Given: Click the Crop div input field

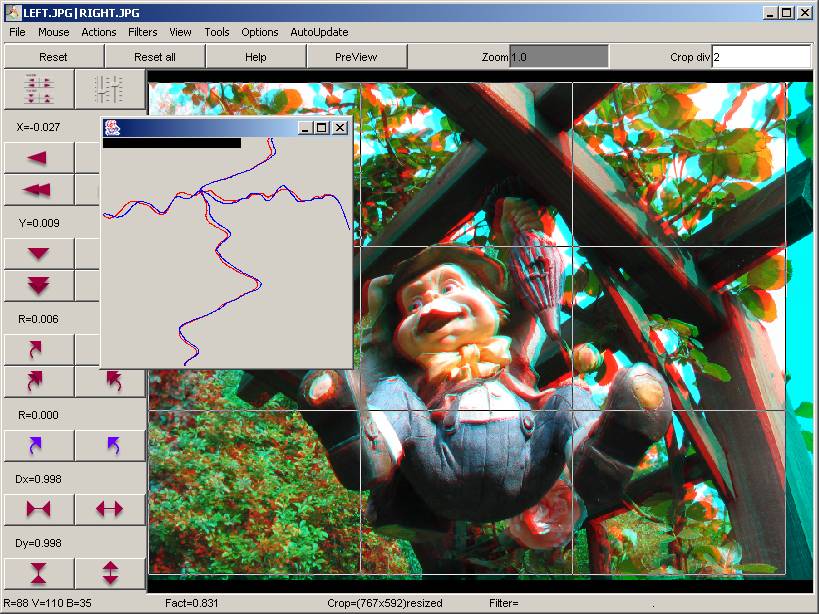Looking at the screenshot, I should (762, 57).
